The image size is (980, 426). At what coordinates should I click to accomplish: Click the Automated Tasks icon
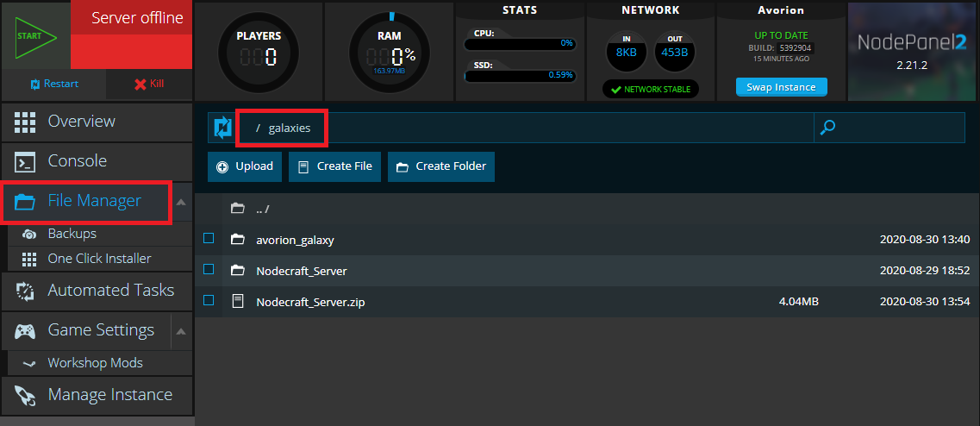tap(24, 291)
